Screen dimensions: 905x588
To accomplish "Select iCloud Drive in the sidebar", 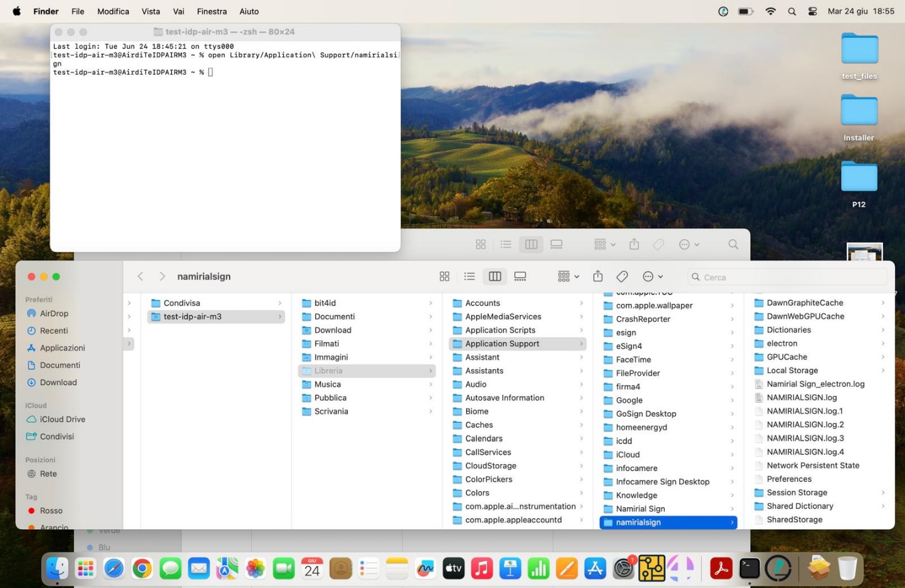I will 62,419.
